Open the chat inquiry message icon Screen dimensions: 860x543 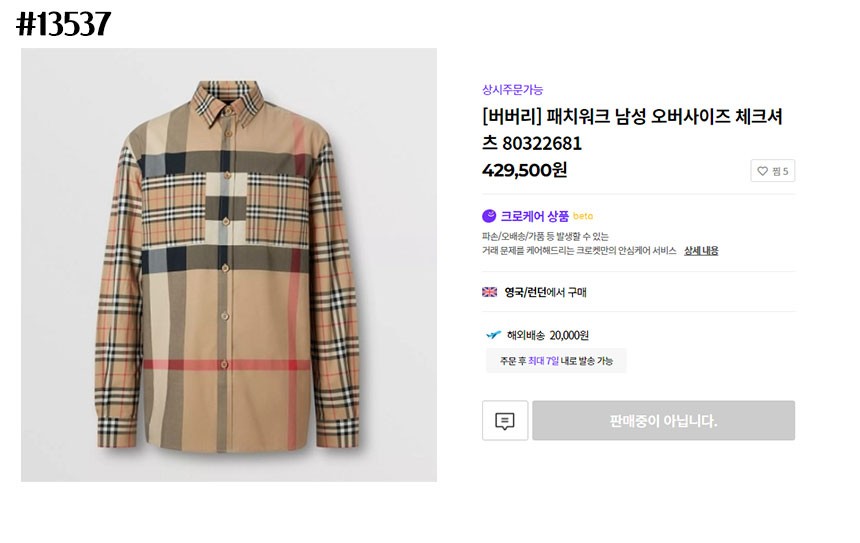505,421
